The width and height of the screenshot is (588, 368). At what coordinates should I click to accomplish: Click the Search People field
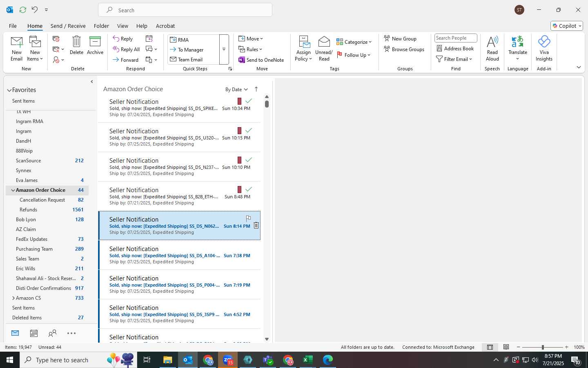point(456,38)
